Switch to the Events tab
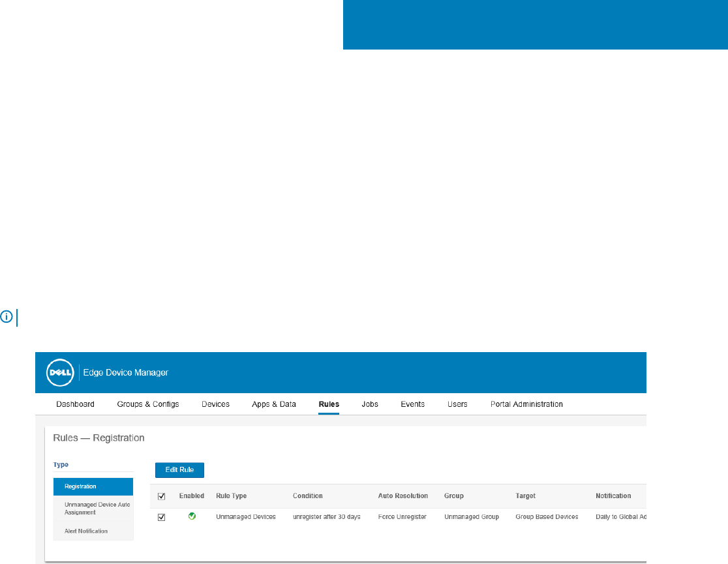The image size is (728, 564). 413,404
